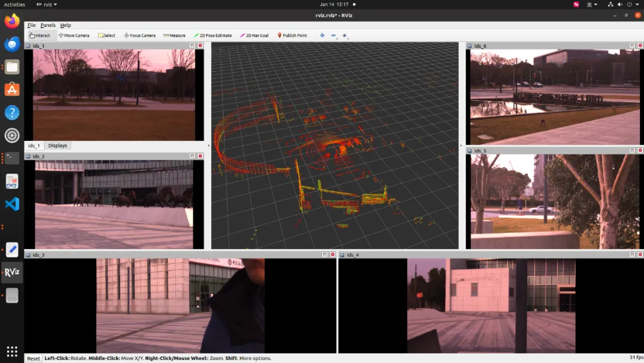Open the Help menu in RViz menu bar
This screenshot has width=644, height=363.
(x=66, y=25)
